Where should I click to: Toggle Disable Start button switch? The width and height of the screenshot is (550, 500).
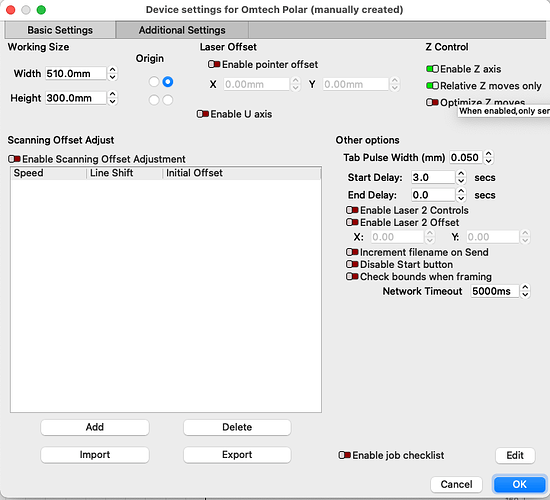tap(352, 264)
